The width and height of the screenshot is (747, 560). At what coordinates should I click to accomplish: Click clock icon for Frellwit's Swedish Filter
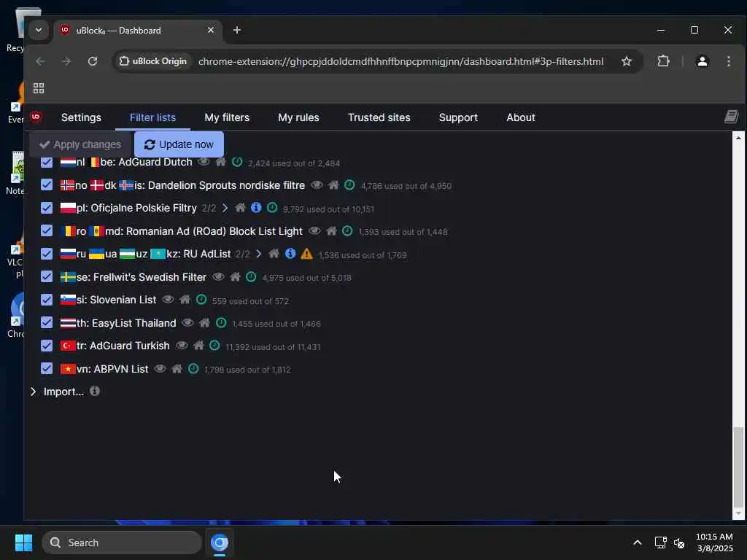[x=251, y=276]
